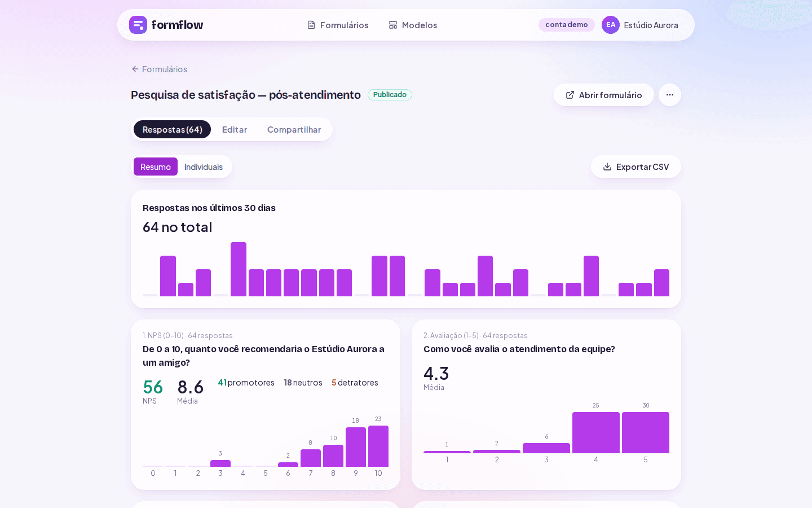The width and height of the screenshot is (812, 508).
Task: Click the Abrir formulário button
Action: tap(604, 95)
